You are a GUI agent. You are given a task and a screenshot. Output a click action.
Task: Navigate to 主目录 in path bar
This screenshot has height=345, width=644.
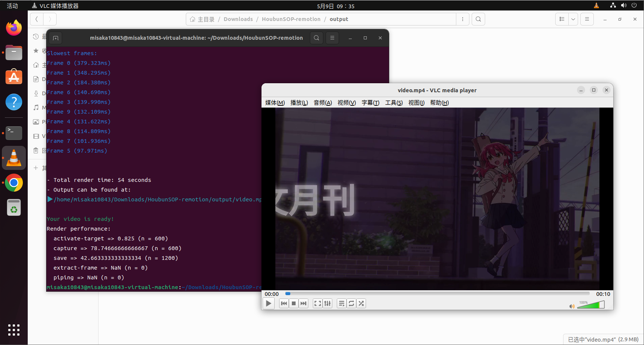pyautogui.click(x=202, y=19)
